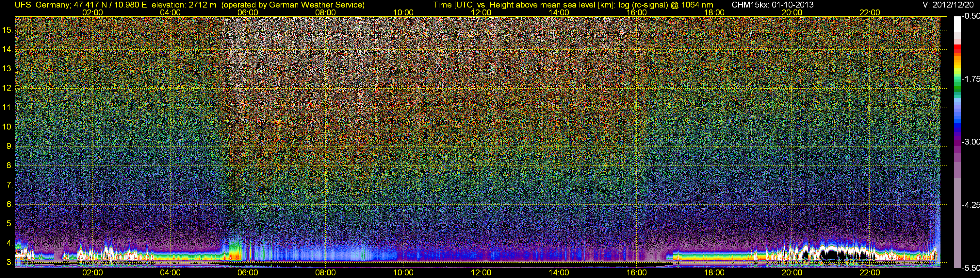Viewport: 980px width, 278px height.
Task: Click the 02:00 label on the top axis
Action: coord(92,12)
